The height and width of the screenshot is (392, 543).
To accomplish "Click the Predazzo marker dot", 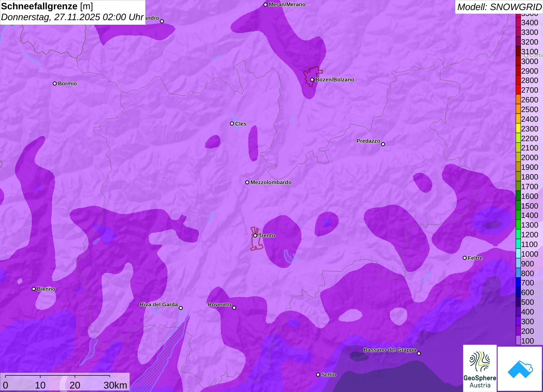I will coord(383,144).
